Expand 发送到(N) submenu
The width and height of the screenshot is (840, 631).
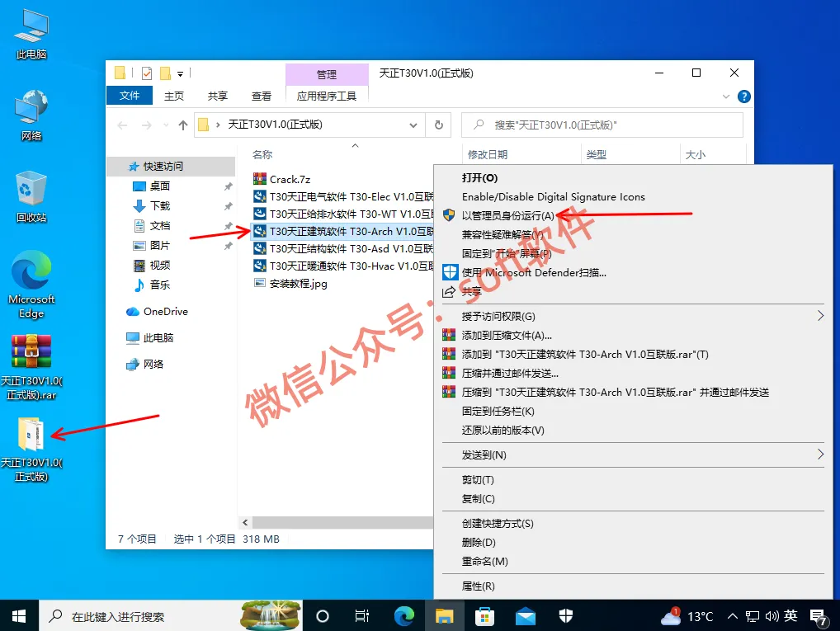pyautogui.click(x=820, y=454)
